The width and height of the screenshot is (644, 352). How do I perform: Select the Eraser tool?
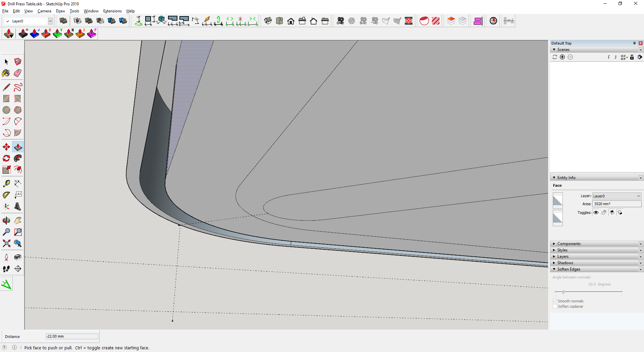18,73
